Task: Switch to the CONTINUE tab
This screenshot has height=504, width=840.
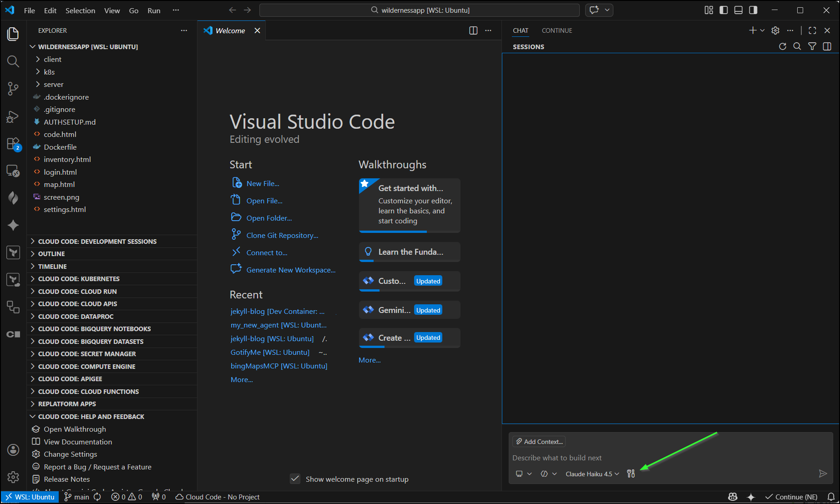Action: coord(557,30)
